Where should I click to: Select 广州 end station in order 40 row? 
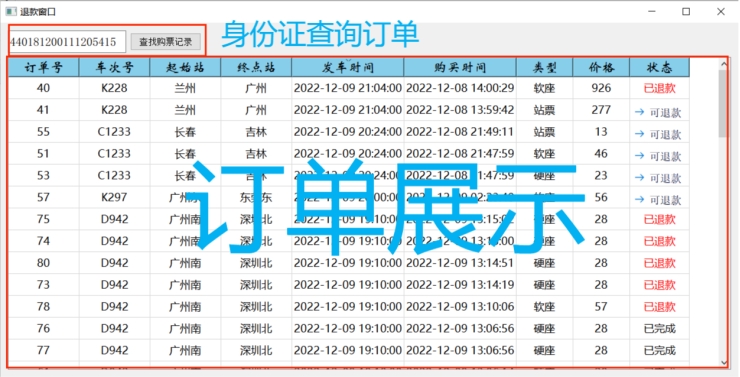click(x=256, y=88)
